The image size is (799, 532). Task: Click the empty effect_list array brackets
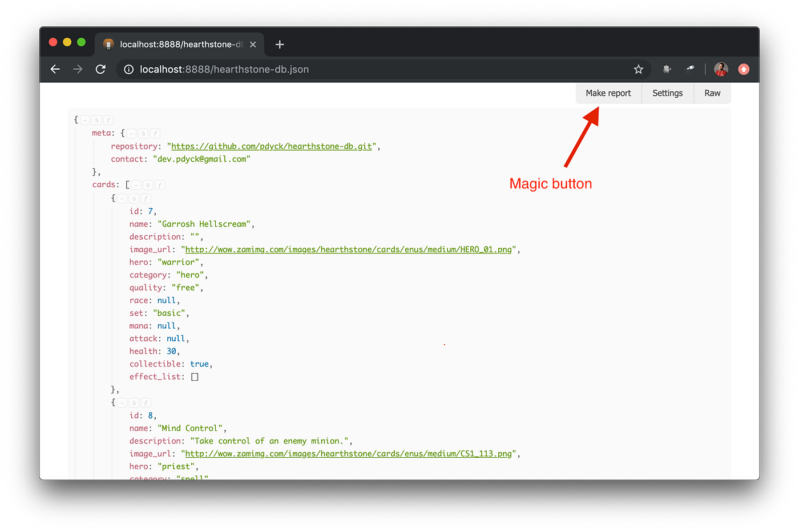(x=195, y=377)
